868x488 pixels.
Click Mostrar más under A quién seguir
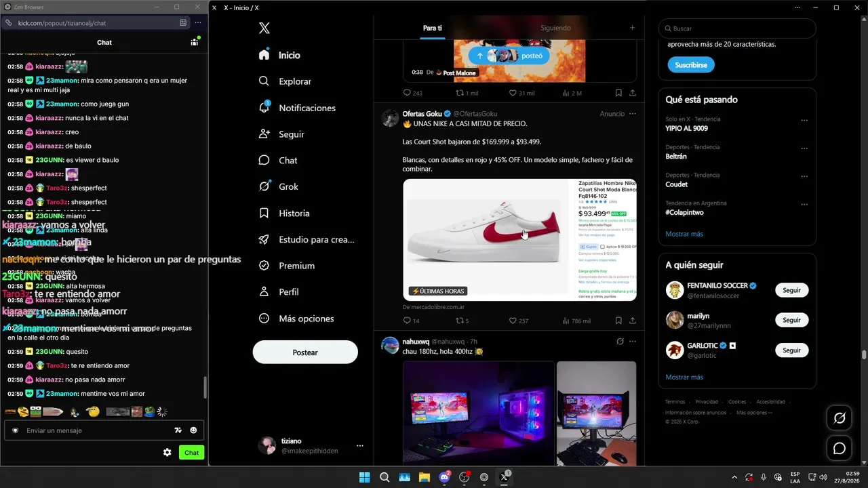click(x=684, y=377)
